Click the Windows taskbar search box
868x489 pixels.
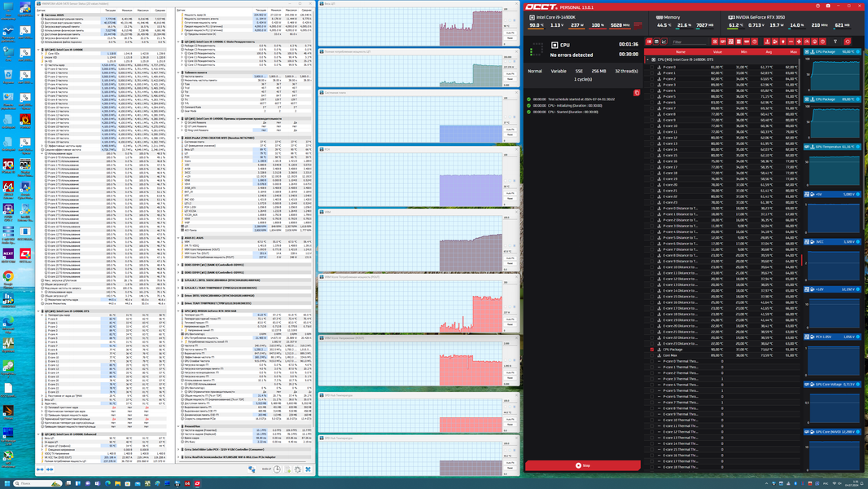tap(37, 483)
